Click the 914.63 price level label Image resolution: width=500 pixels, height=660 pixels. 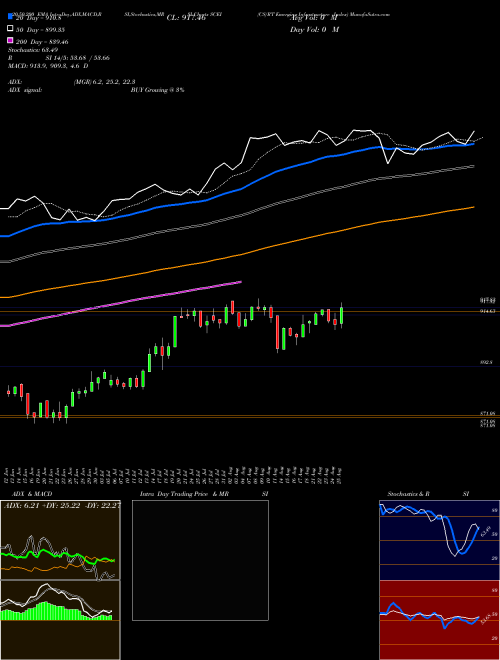pos(488,311)
